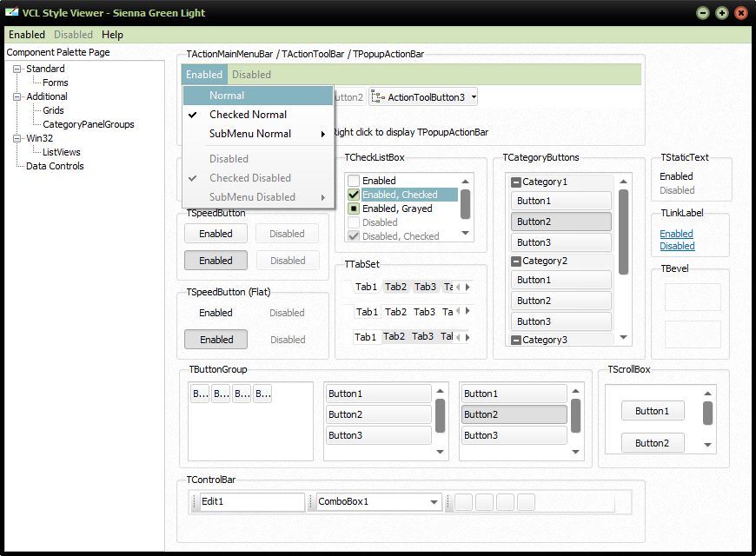Collapse the Standard tree node
This screenshot has height=556, width=756.
[x=17, y=69]
